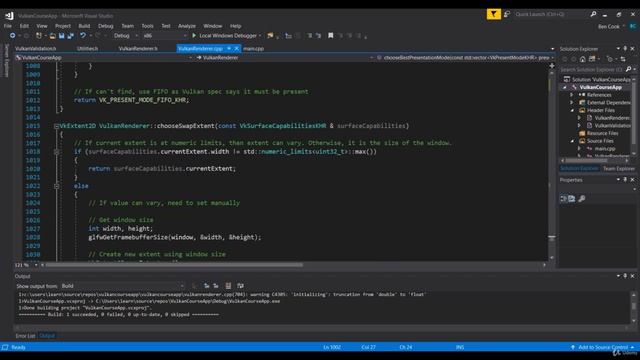
Task: Select Resource Files folder
Action: [x=602, y=133]
